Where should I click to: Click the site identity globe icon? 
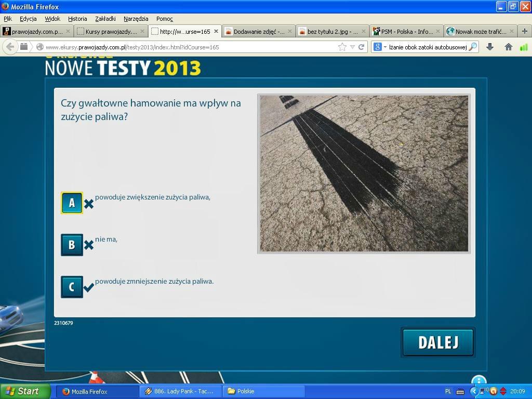(39, 47)
